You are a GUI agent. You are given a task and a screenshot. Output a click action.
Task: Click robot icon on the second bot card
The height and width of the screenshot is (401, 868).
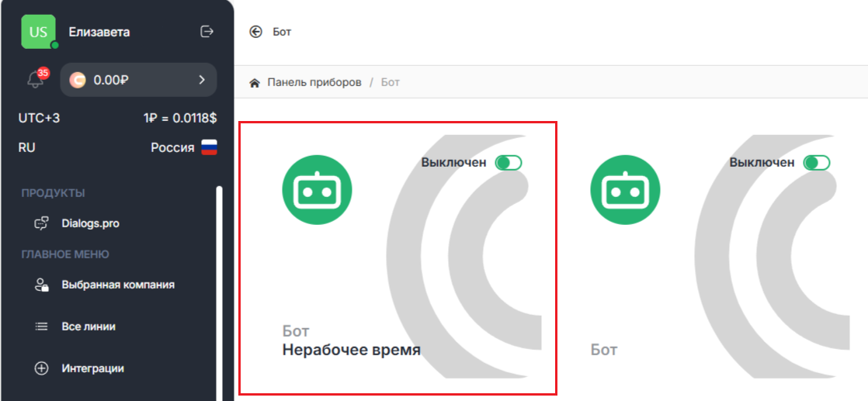tap(625, 189)
